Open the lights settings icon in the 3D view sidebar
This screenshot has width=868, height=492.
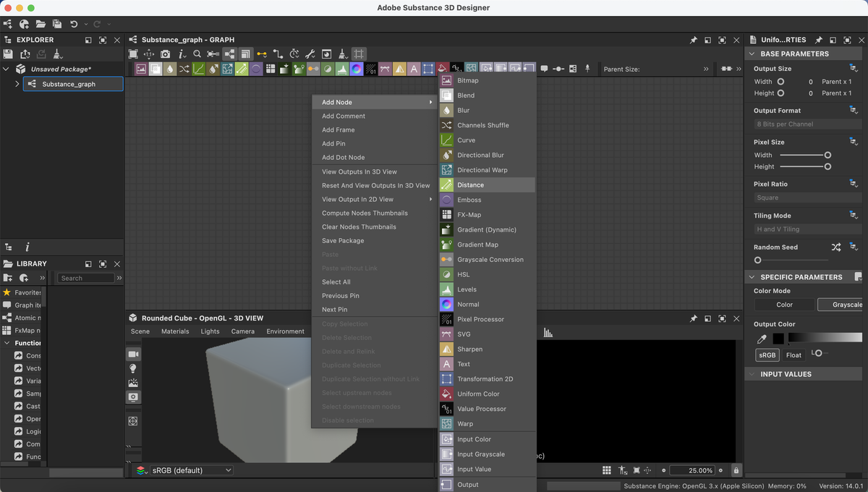coord(133,368)
